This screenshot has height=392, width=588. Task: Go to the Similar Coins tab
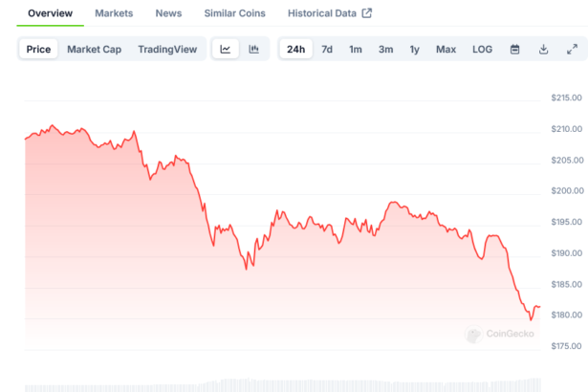235,13
